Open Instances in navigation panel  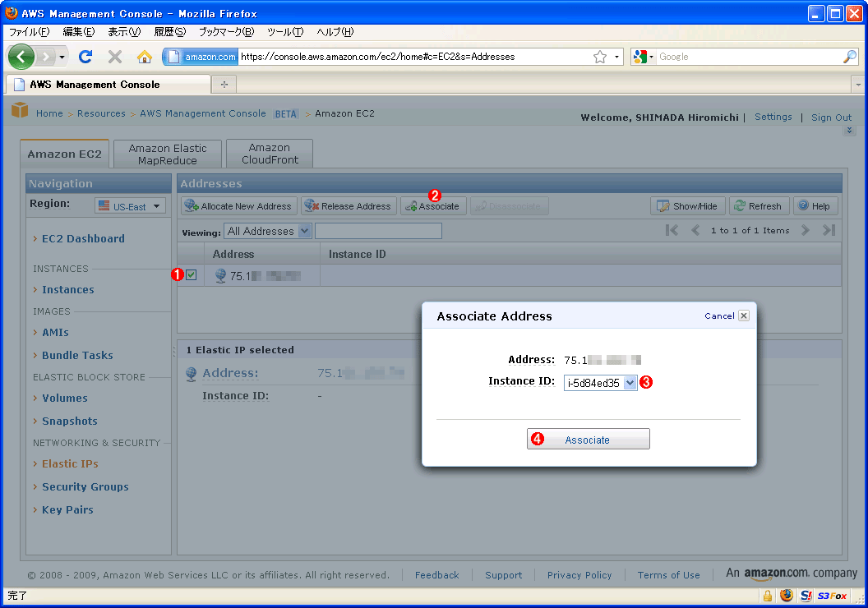click(68, 289)
